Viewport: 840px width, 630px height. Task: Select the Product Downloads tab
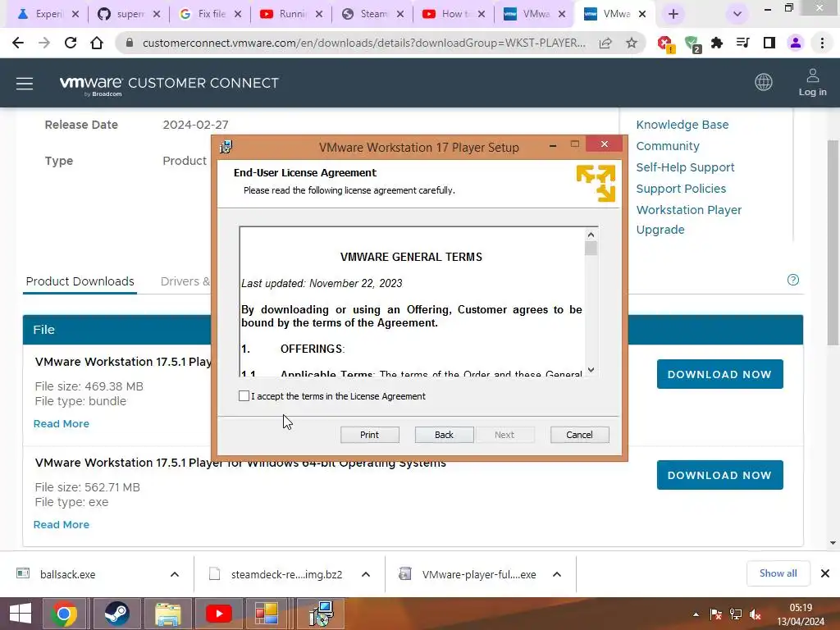[80, 281]
